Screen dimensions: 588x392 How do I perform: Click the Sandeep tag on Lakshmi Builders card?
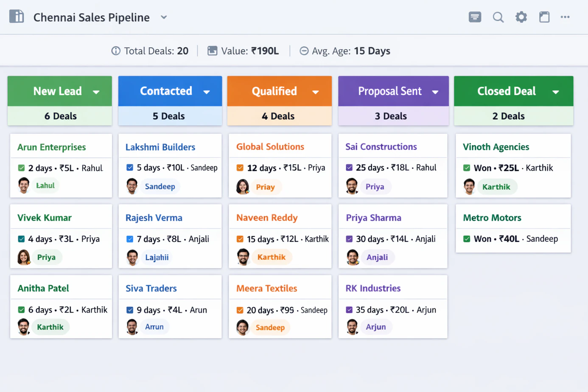(160, 187)
